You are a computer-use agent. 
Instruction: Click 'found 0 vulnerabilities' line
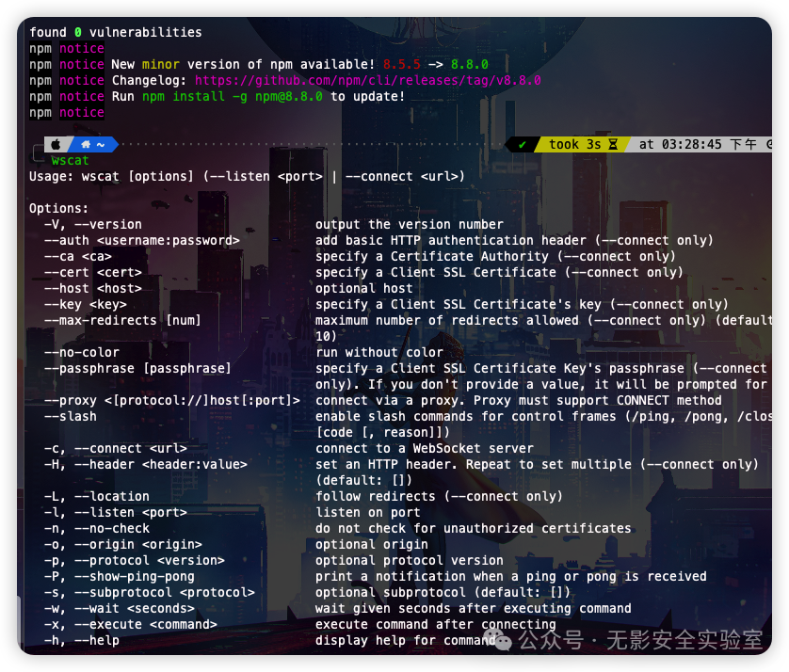116,32
